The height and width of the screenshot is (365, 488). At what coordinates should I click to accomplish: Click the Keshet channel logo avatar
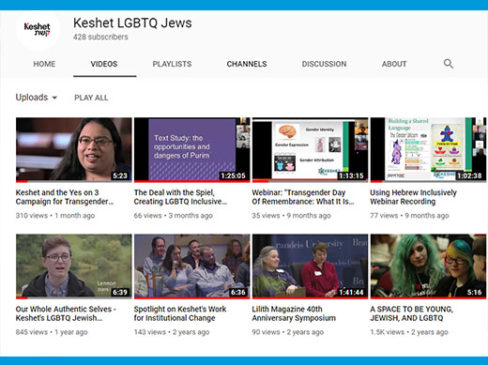(x=37, y=30)
